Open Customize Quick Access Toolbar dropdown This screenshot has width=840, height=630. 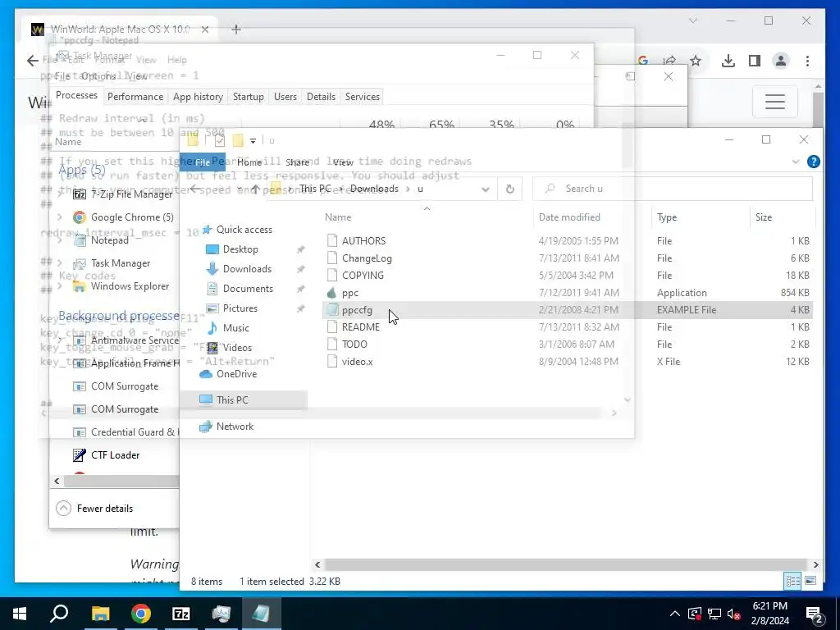[x=253, y=141]
